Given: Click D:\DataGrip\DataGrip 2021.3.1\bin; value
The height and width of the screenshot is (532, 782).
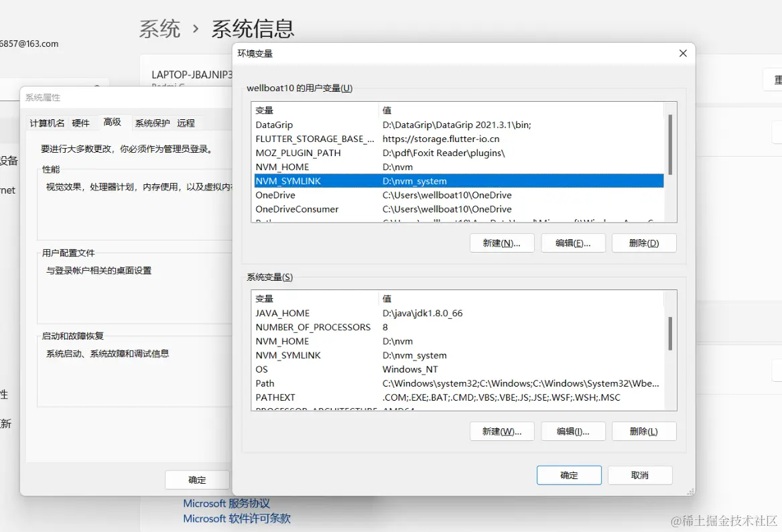Looking at the screenshot, I should pos(457,125).
